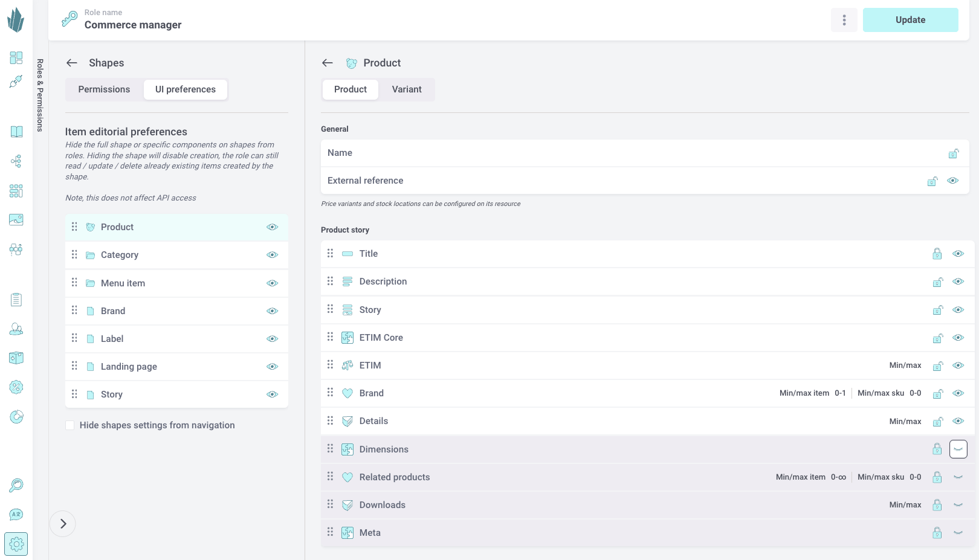This screenshot has width=979, height=560.
Task: Click the Update button
Action: (x=910, y=20)
